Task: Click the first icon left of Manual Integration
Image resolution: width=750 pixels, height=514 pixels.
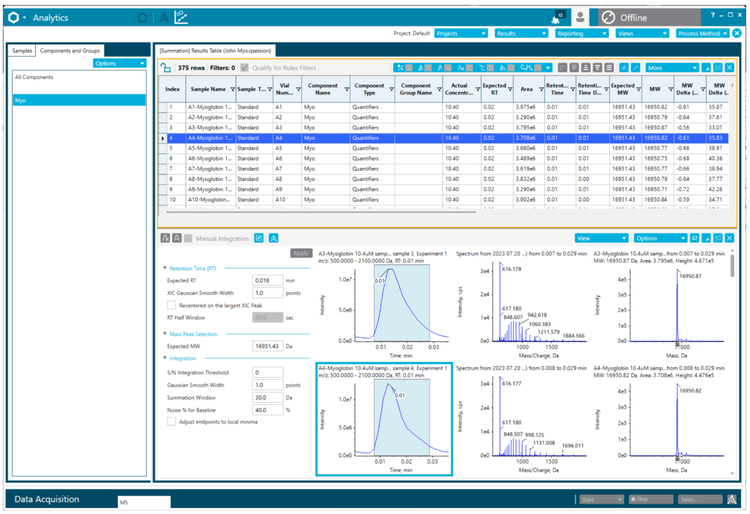Action: pos(165,239)
